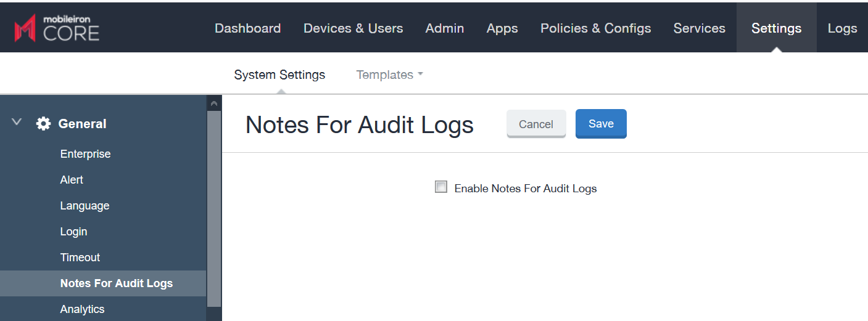Screen dimensions: 868x321
Task: Open the Logs tab
Action: [841, 28]
